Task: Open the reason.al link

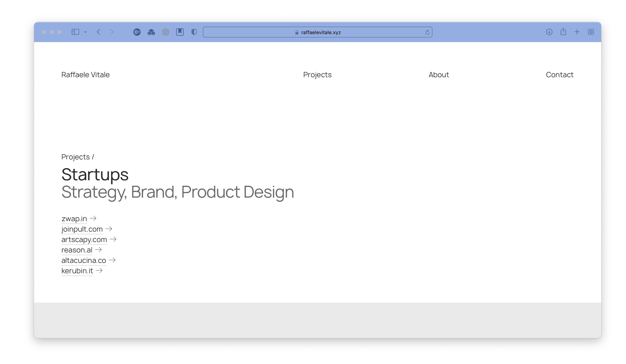Action: pyautogui.click(x=77, y=250)
